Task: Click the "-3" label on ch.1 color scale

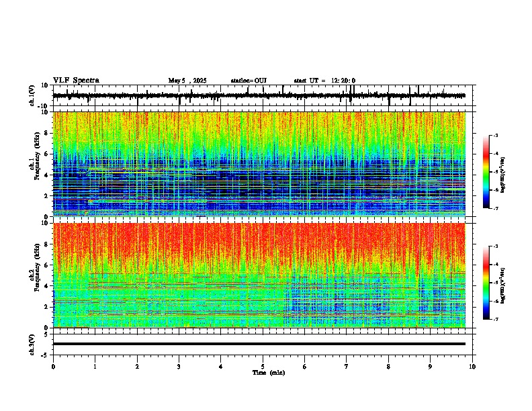Action: pyautogui.click(x=495, y=136)
